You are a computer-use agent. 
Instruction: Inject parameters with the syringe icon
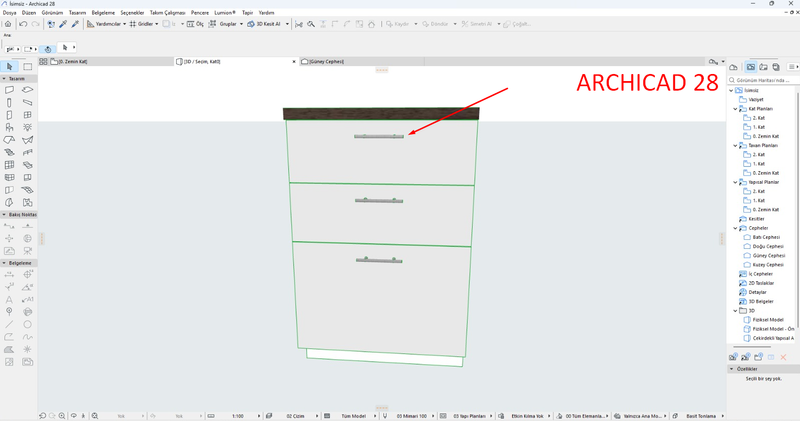pos(75,24)
